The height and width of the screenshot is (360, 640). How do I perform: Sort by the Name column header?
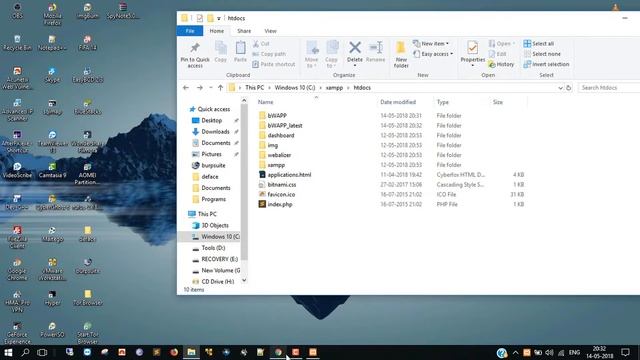tap(265, 102)
